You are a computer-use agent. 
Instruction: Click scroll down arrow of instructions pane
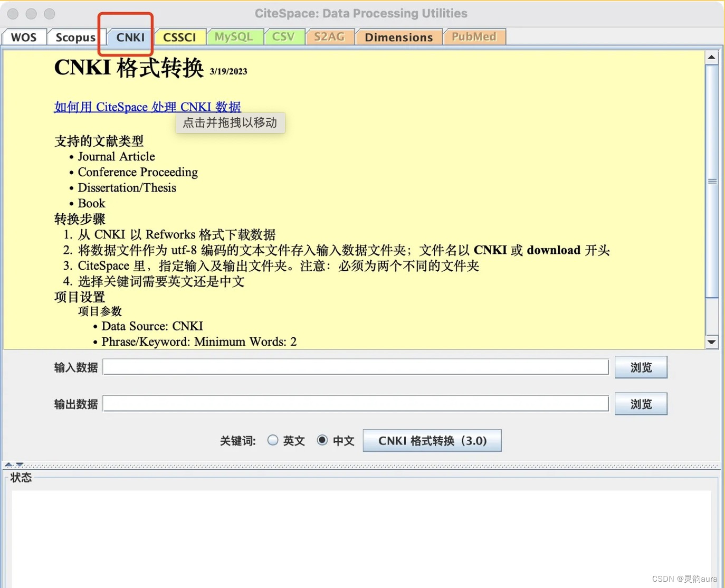point(711,342)
